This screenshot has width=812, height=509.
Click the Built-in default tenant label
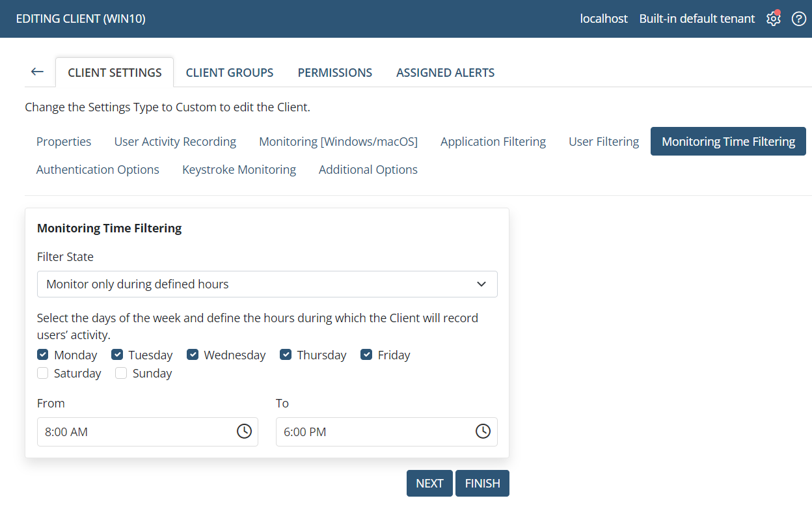point(697,19)
